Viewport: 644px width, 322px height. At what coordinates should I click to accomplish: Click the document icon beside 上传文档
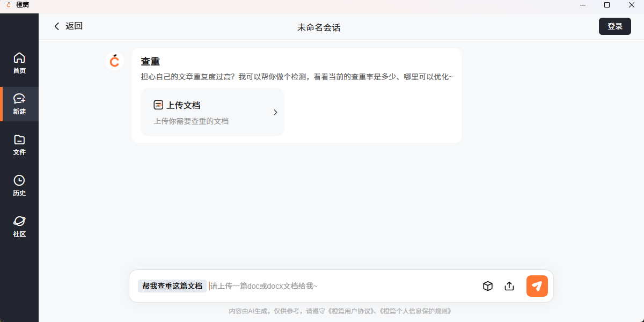point(158,105)
